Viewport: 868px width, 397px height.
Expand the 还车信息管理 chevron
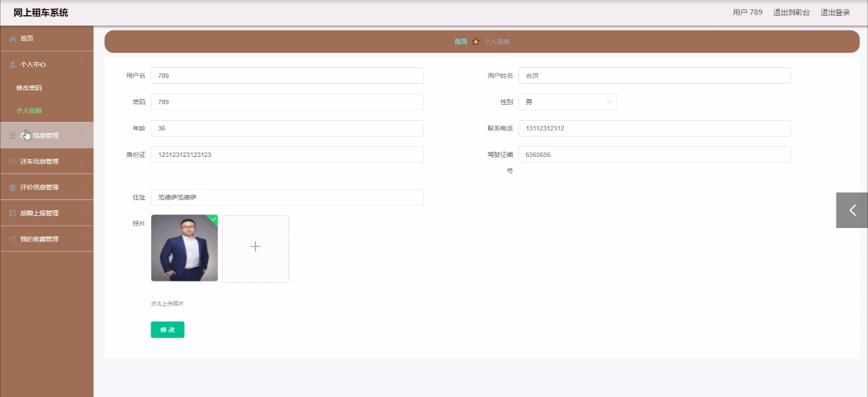pos(82,161)
